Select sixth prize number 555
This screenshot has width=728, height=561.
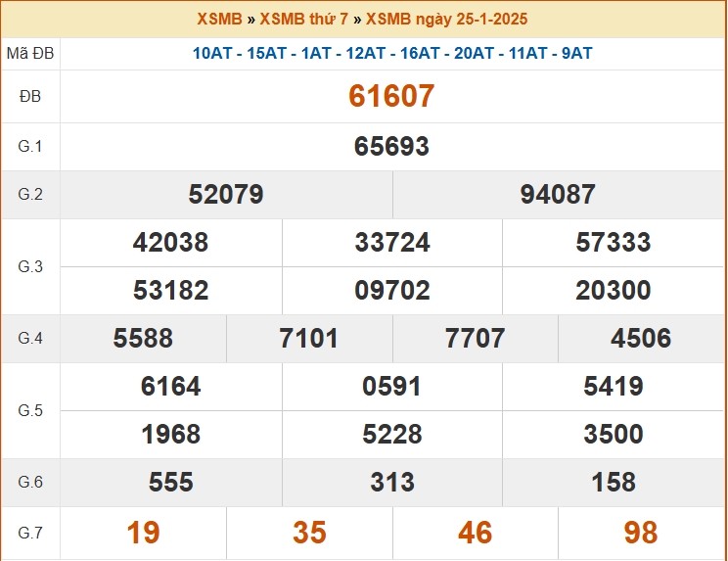[170, 482]
